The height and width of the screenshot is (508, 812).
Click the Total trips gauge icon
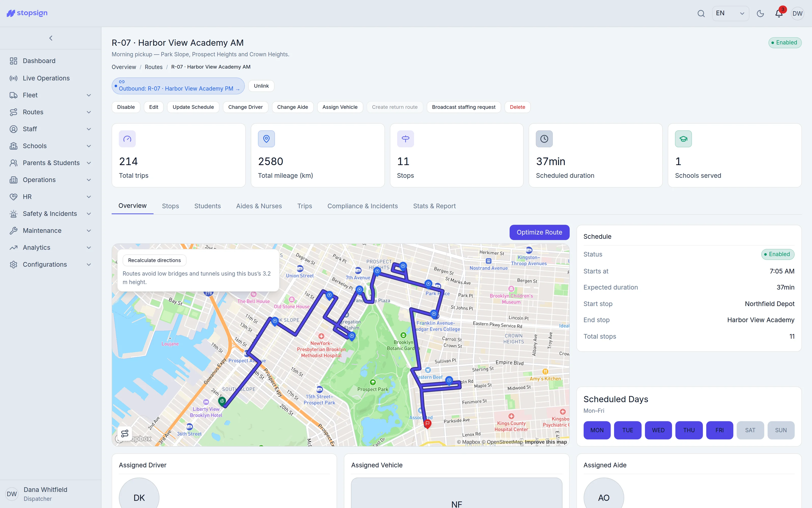pos(127,139)
